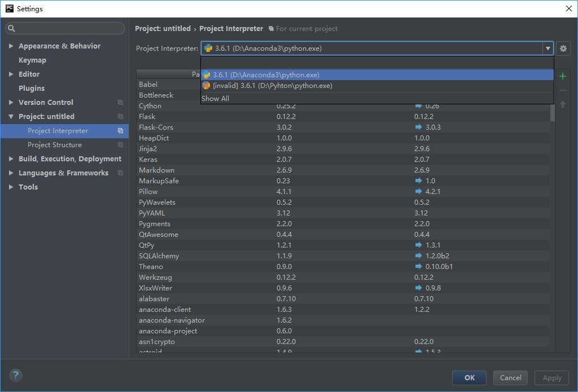
Task: Expand Build, Execution, Deployment section
Action: (x=11, y=159)
